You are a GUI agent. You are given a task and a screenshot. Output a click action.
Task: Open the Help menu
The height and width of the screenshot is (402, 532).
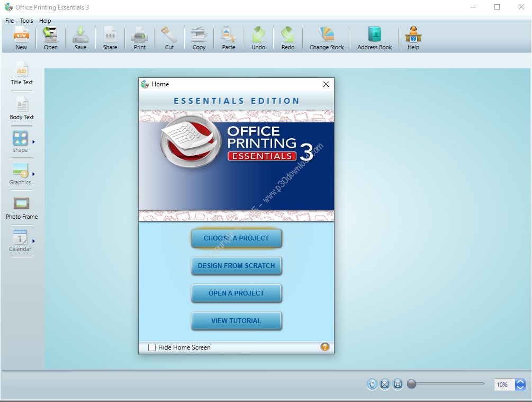pos(45,21)
